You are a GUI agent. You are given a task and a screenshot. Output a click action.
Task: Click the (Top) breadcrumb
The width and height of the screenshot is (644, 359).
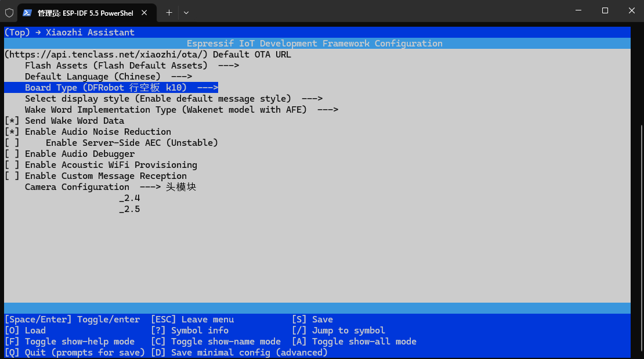17,33
